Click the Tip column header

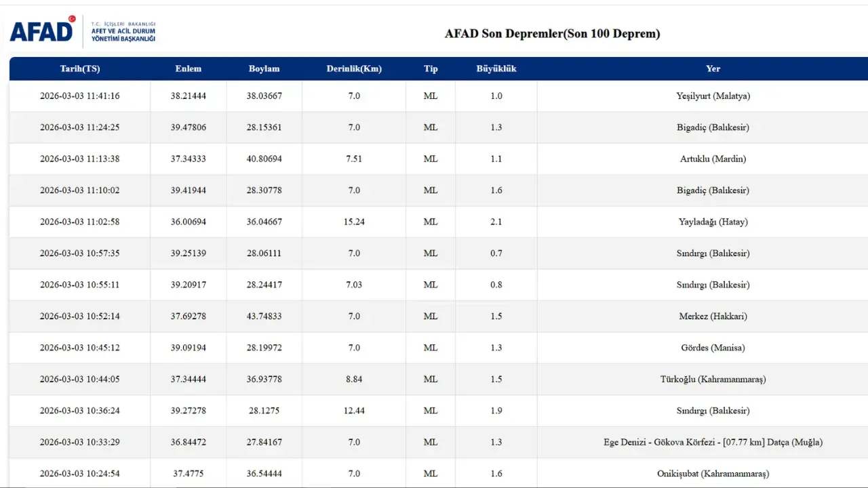pyautogui.click(x=431, y=68)
